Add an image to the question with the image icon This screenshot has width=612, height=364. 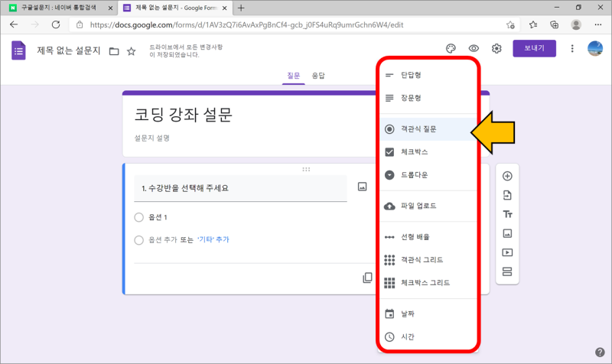click(362, 187)
